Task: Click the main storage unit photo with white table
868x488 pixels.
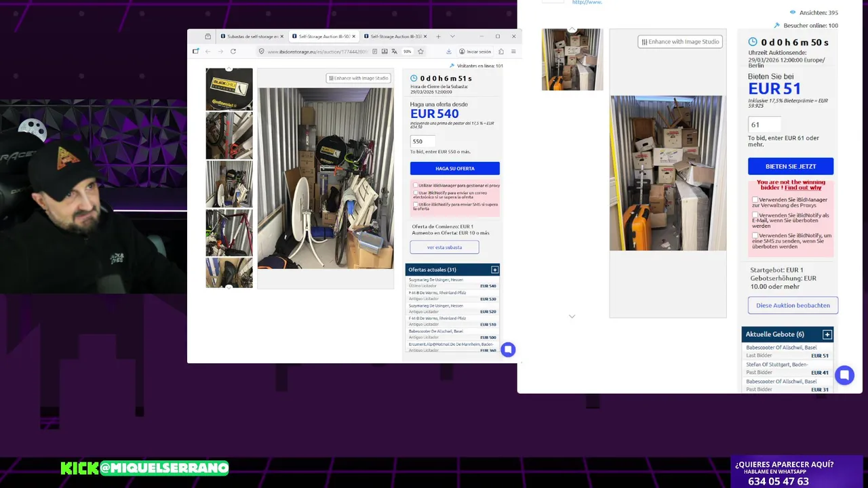Action: pyautogui.click(x=325, y=178)
